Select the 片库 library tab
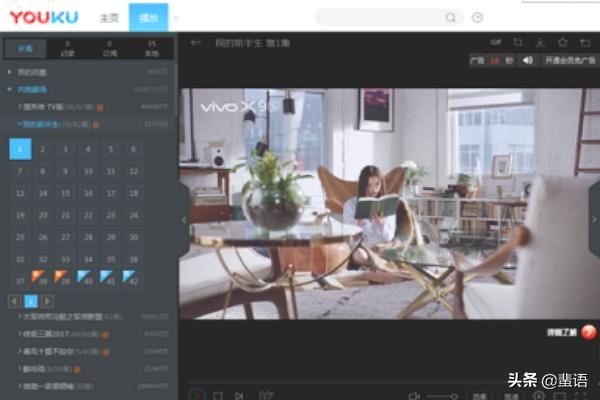 click(x=25, y=49)
